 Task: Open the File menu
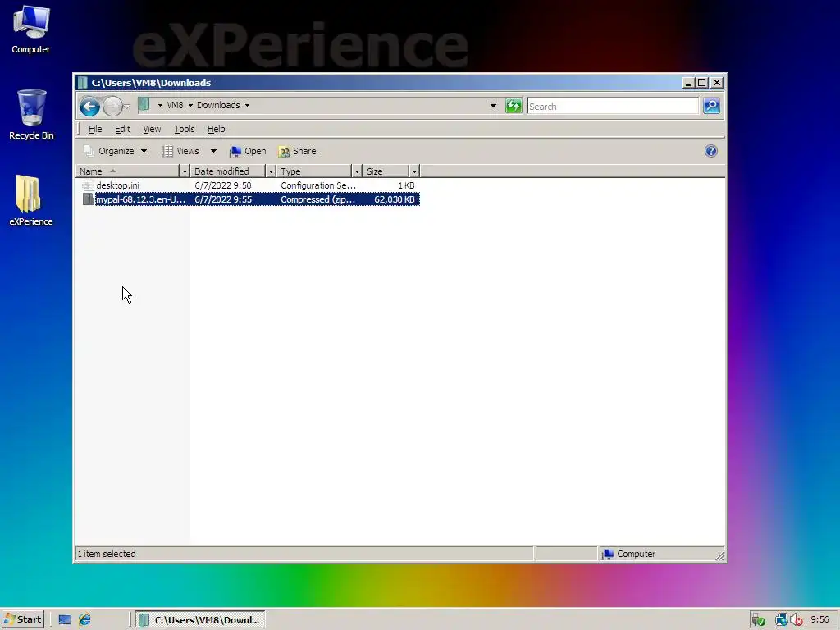tap(95, 129)
